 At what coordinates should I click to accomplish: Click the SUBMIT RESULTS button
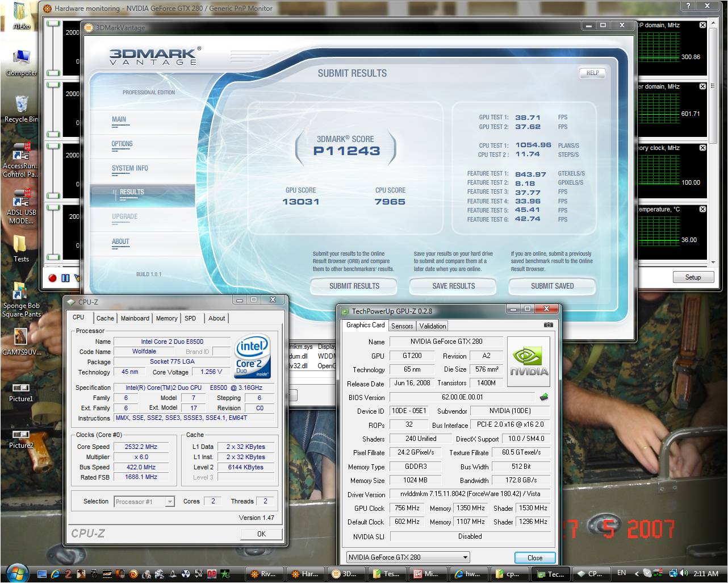pyautogui.click(x=354, y=286)
